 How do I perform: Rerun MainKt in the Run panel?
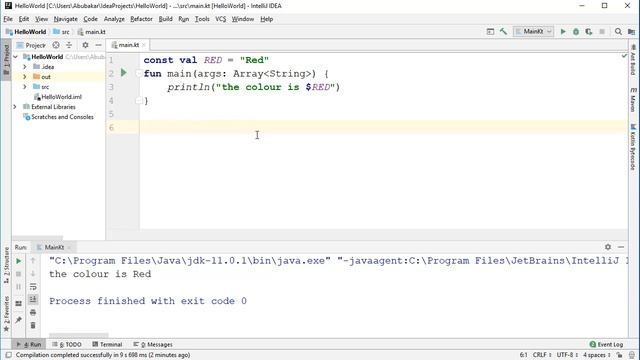click(18, 261)
